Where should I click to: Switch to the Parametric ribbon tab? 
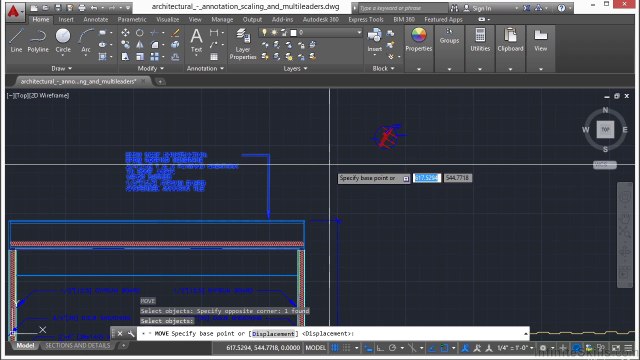132,20
